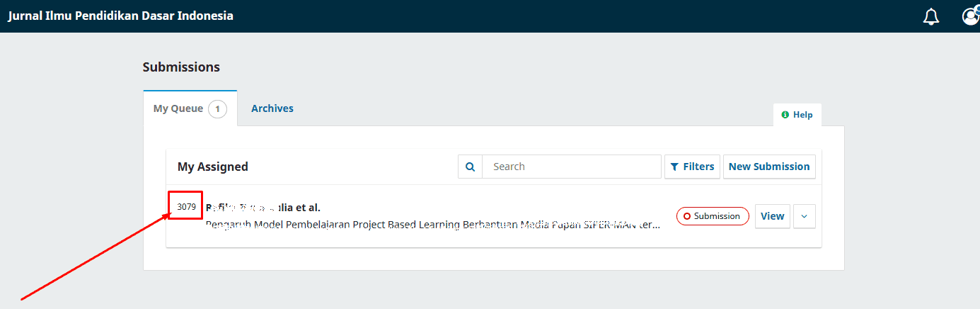Open the Help panel
Image resolution: width=980 pixels, height=309 pixels.
coord(797,115)
